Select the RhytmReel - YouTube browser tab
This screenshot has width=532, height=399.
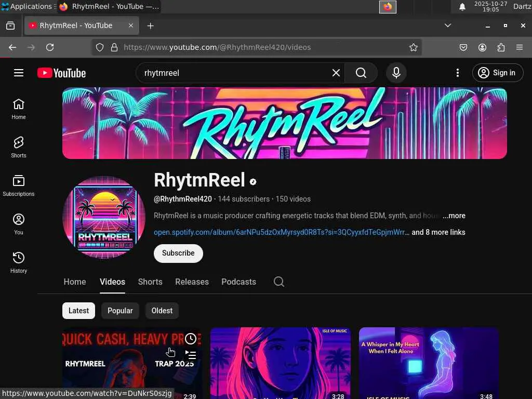82,25
